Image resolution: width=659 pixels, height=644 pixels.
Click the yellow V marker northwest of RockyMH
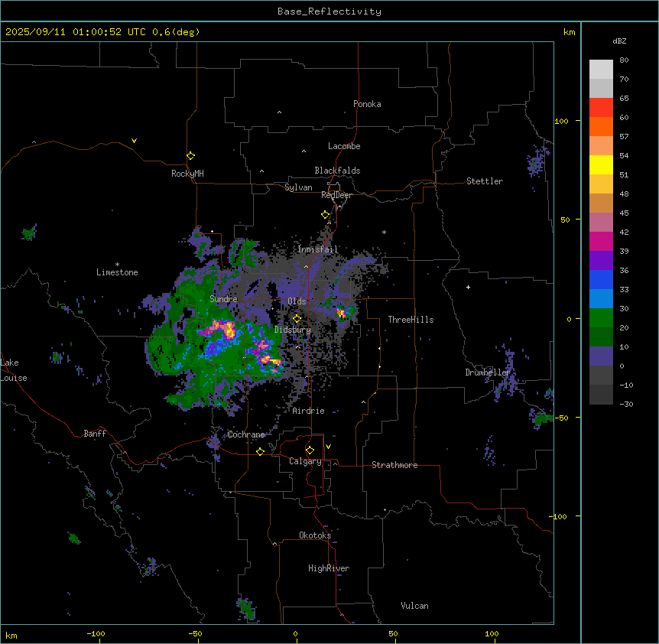[x=134, y=141]
